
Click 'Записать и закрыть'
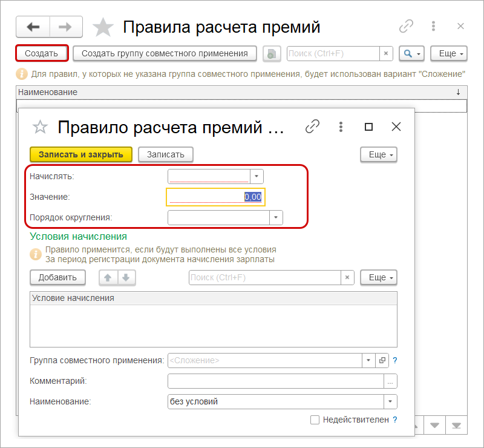pyautogui.click(x=81, y=154)
